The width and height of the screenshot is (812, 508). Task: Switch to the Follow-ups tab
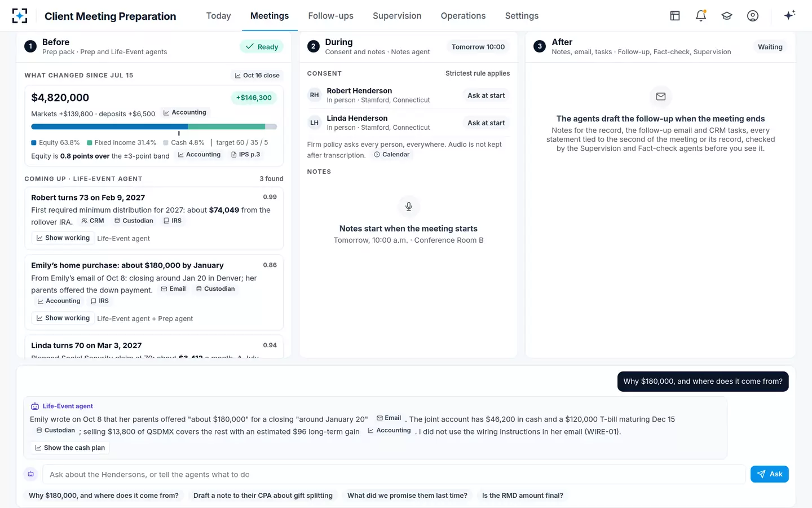coord(331,16)
